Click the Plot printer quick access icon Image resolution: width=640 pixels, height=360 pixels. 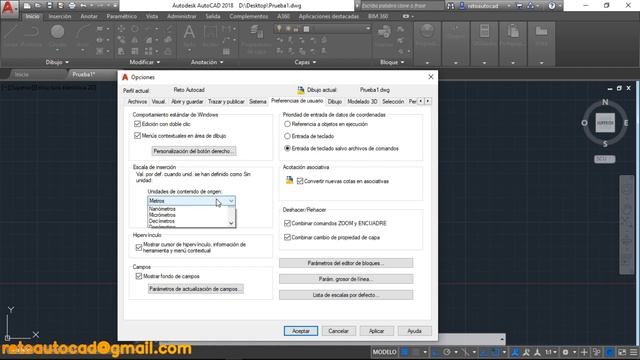pos(72,6)
